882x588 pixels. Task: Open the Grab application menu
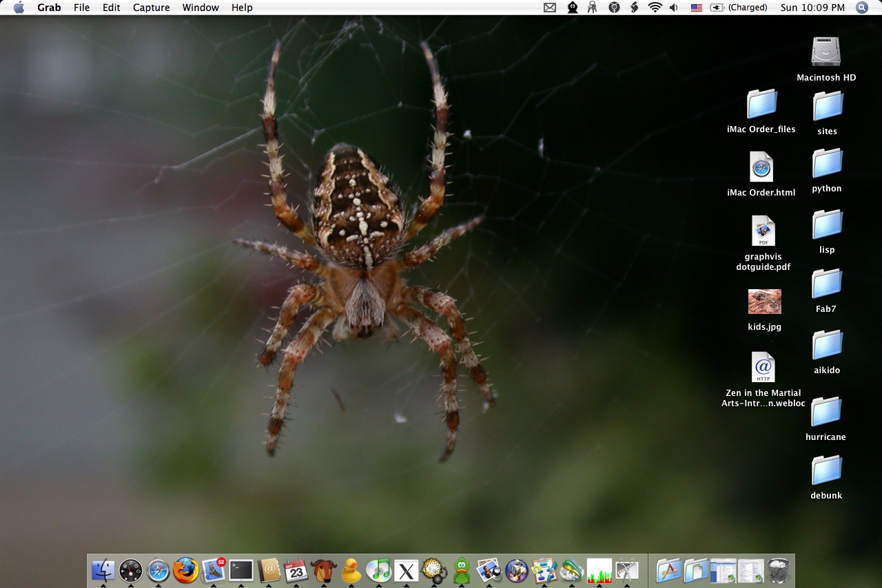tap(49, 8)
